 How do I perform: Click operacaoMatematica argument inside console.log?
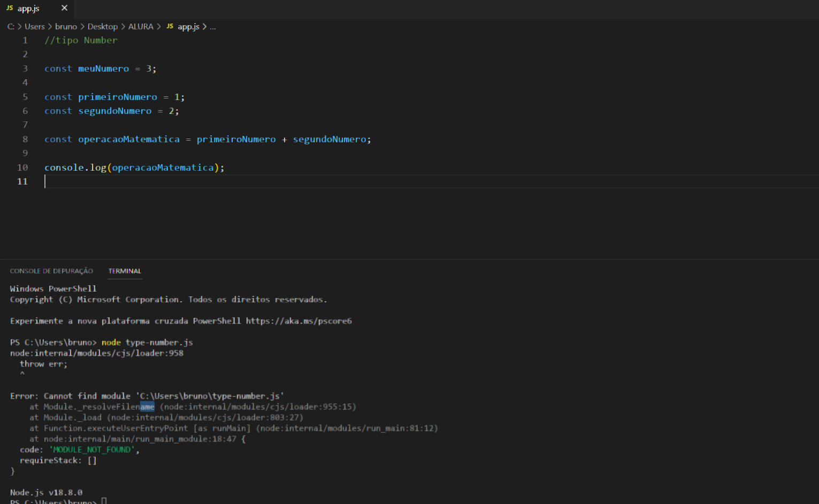point(163,167)
